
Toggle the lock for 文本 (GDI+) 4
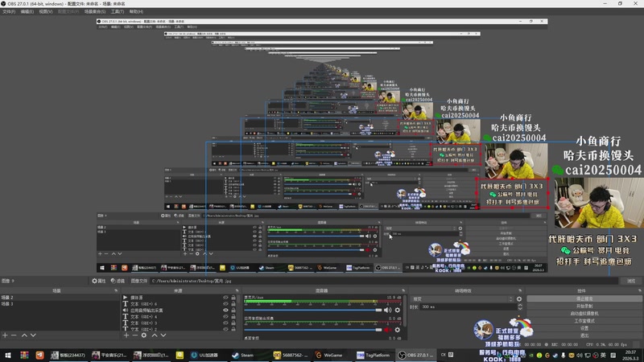233,317
